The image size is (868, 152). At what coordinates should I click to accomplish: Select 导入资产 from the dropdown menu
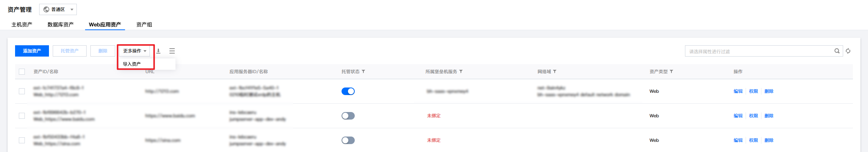point(132,64)
